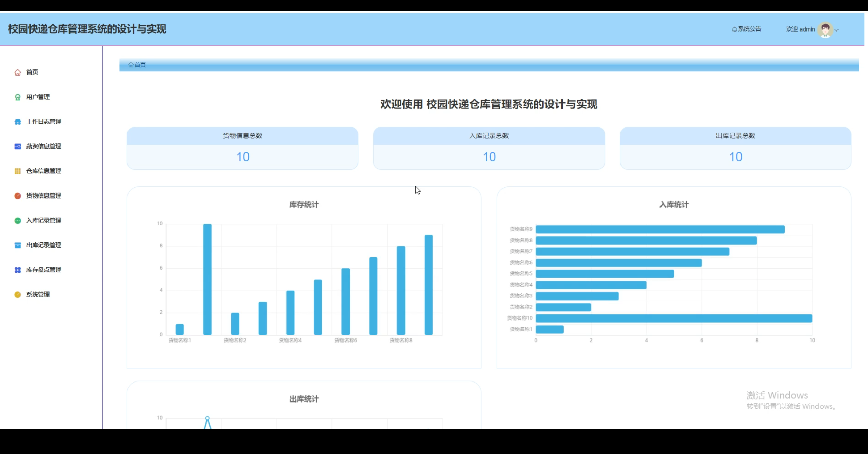Click the green inbound record icon
Viewport: 868px width, 454px height.
tap(18, 221)
